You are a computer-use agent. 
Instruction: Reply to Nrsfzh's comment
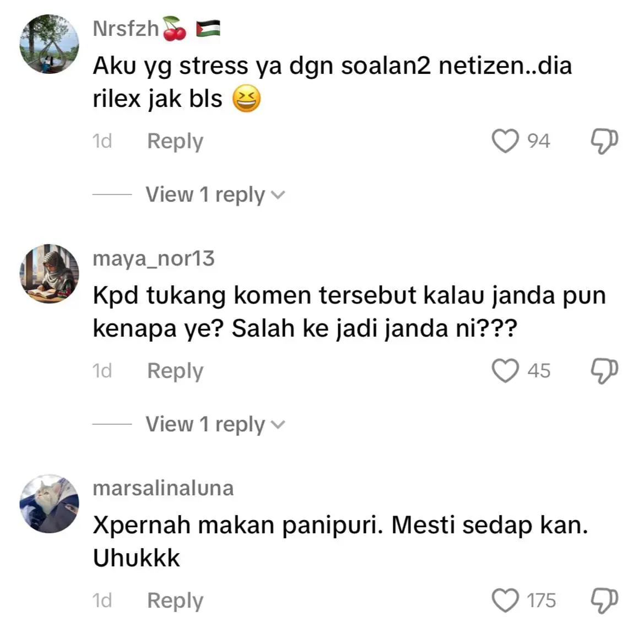175,142
